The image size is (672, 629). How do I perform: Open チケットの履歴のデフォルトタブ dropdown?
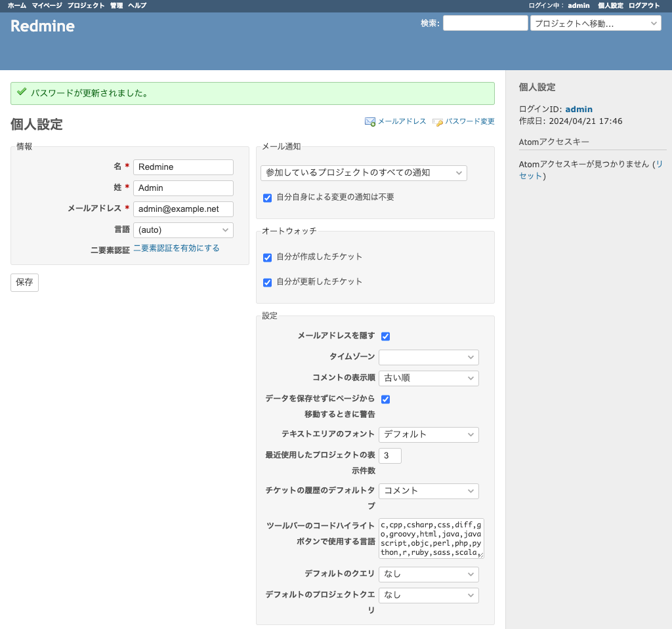click(429, 491)
